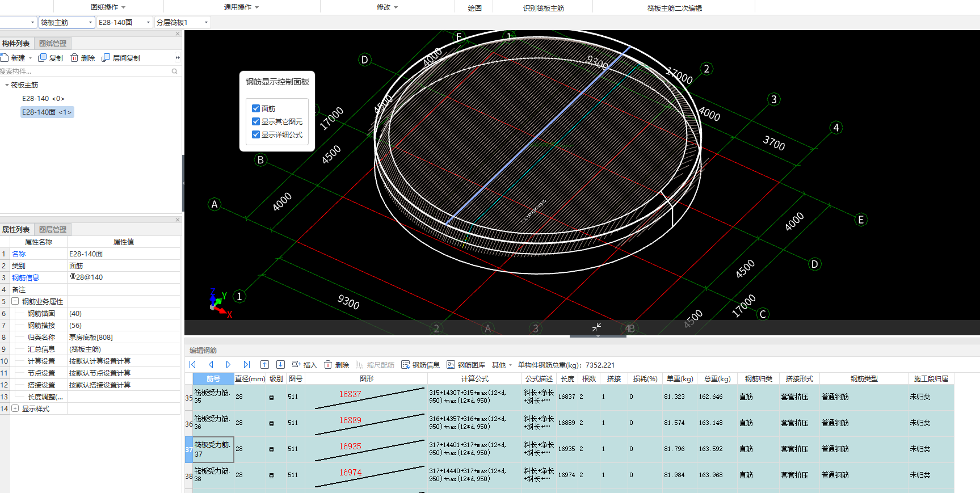Toggle the 显示详细公式 checkbox

[256, 134]
